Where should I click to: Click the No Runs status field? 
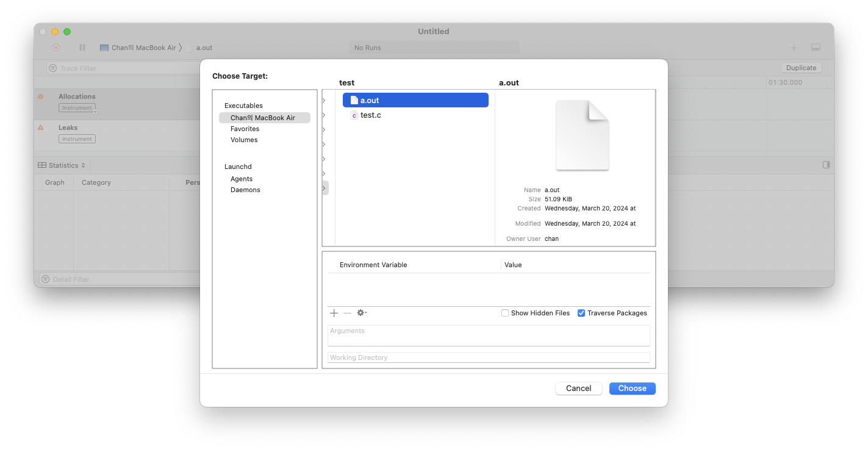click(434, 48)
